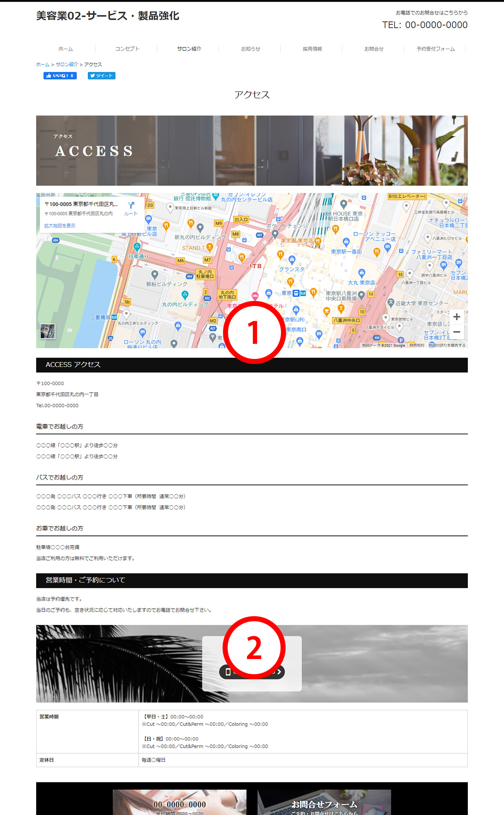Screen dimensions: 504x815
Task: Click the ACCESS アクセス section heading bar
Action: click(x=252, y=365)
